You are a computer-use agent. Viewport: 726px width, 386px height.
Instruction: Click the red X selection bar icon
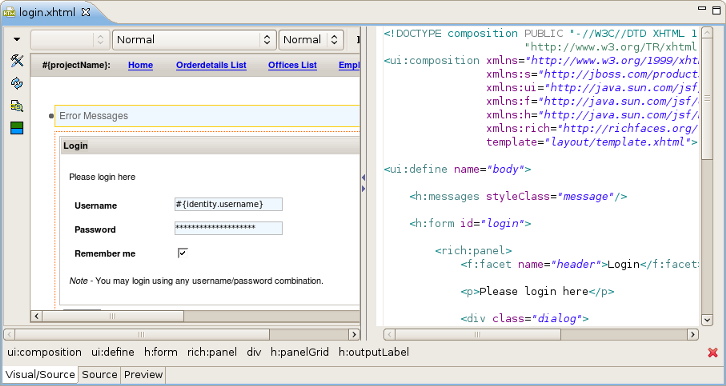point(713,353)
